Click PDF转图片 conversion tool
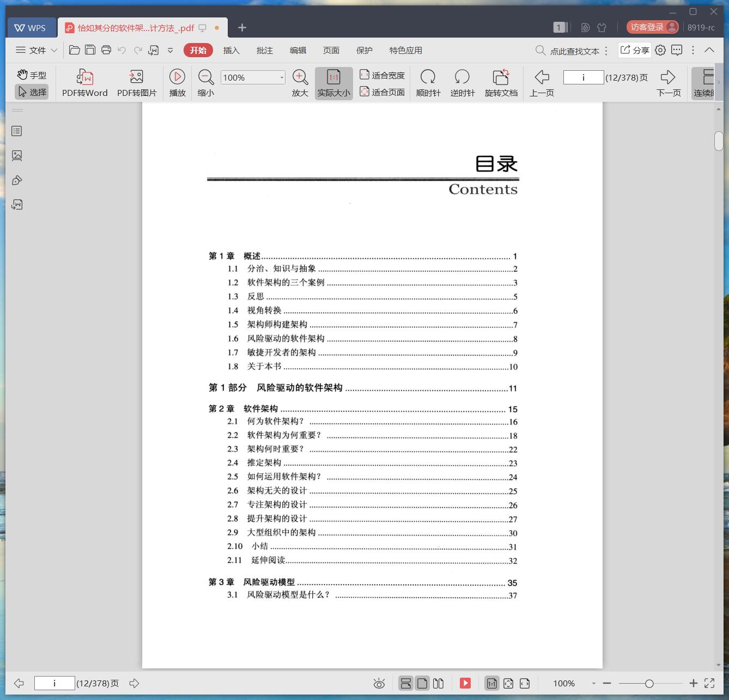729x700 pixels. (137, 83)
